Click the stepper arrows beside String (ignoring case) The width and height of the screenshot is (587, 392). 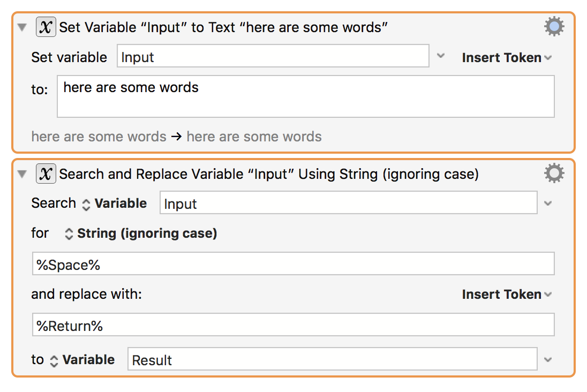[69, 233]
